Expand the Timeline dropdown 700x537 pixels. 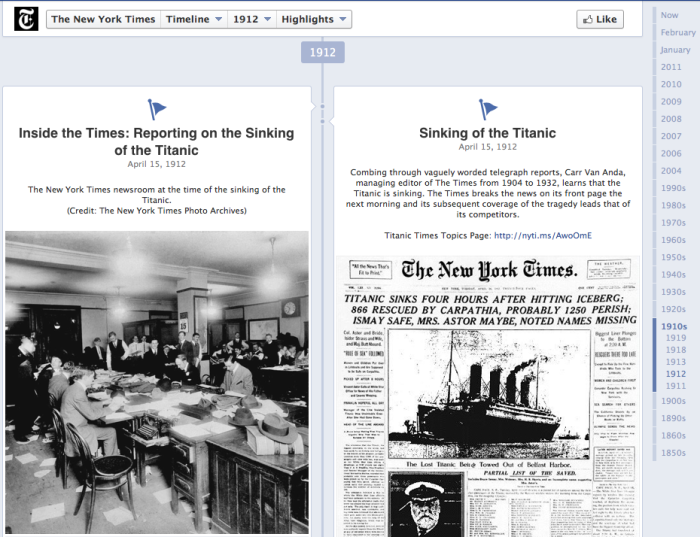(x=194, y=19)
